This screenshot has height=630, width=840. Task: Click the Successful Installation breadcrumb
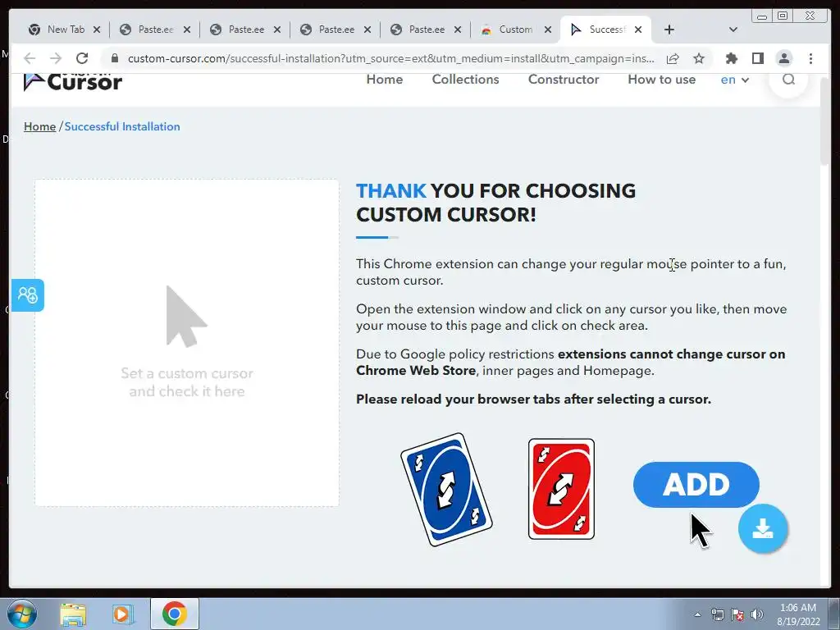122,126
